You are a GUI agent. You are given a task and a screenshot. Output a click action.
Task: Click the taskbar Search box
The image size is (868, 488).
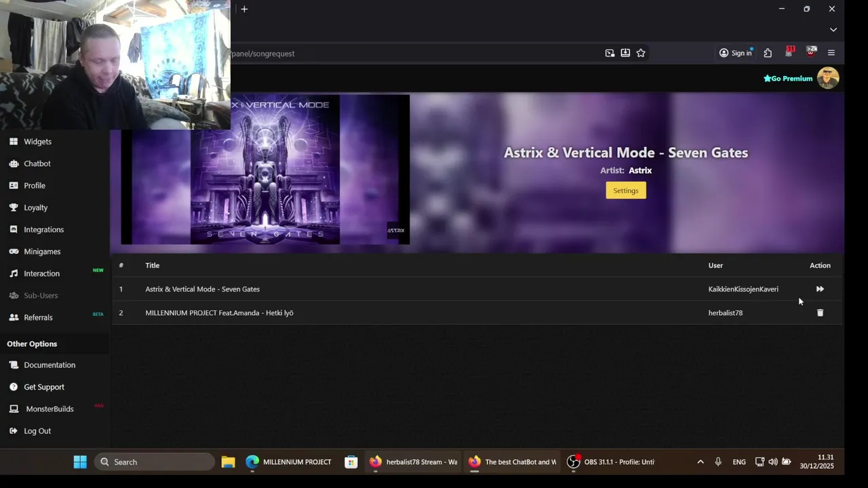click(x=155, y=462)
